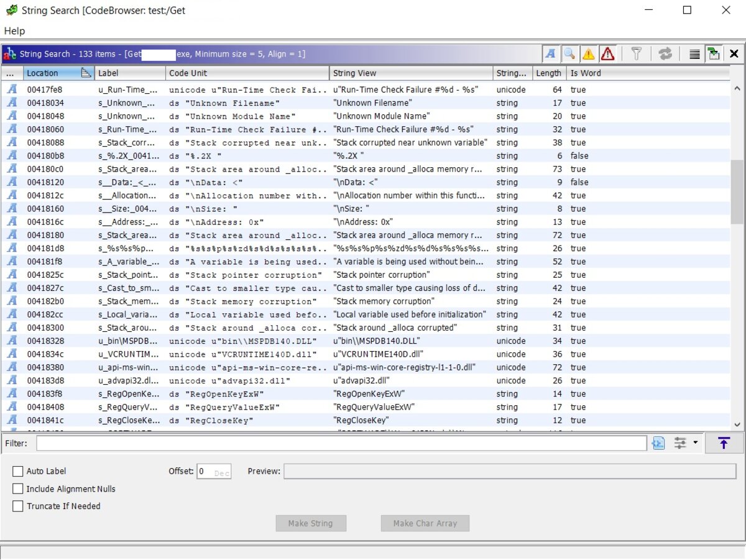746x560 pixels.
Task: Click the A icon in row 0041816c
Action: tap(12, 222)
